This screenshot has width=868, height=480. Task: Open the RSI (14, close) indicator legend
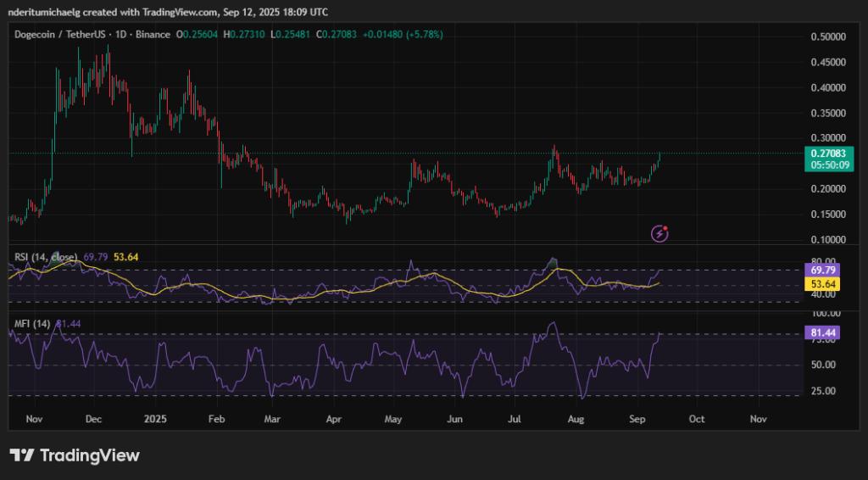(x=46, y=256)
